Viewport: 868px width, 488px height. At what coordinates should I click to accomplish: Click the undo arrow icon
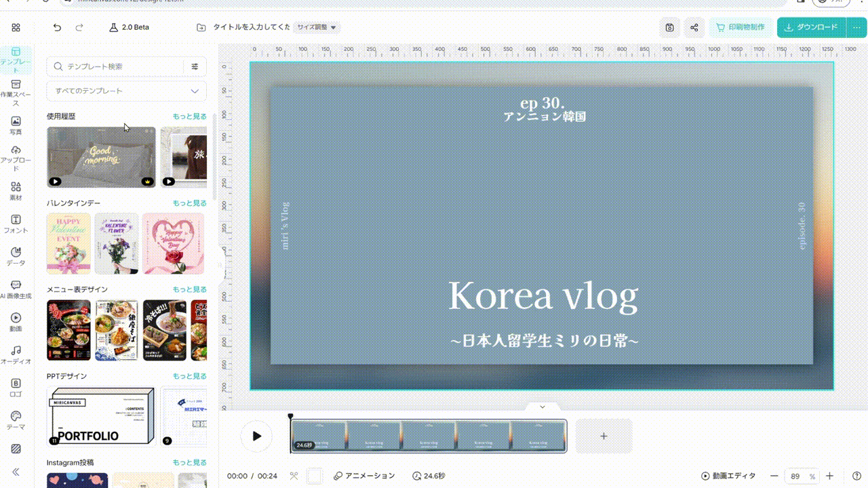(57, 28)
